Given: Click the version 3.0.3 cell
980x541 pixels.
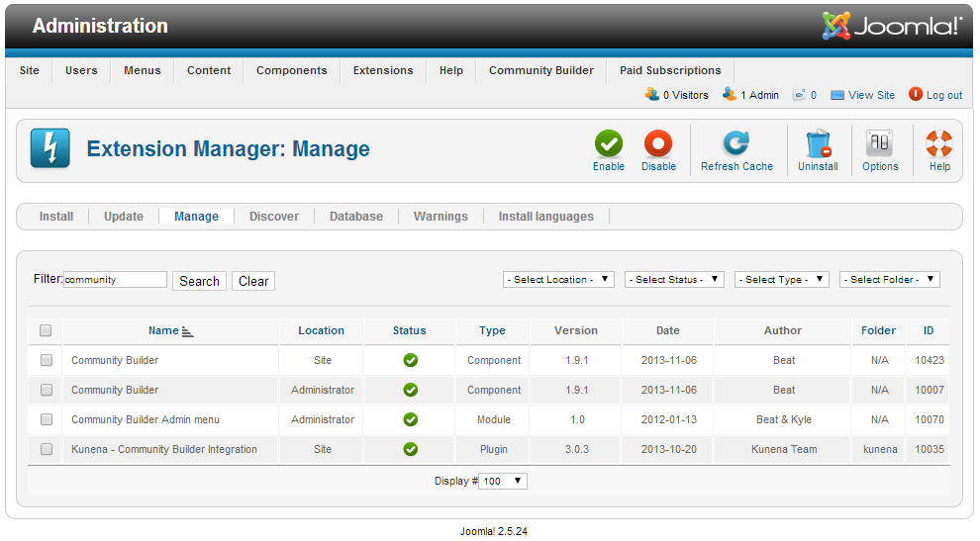Looking at the screenshot, I should point(577,449).
